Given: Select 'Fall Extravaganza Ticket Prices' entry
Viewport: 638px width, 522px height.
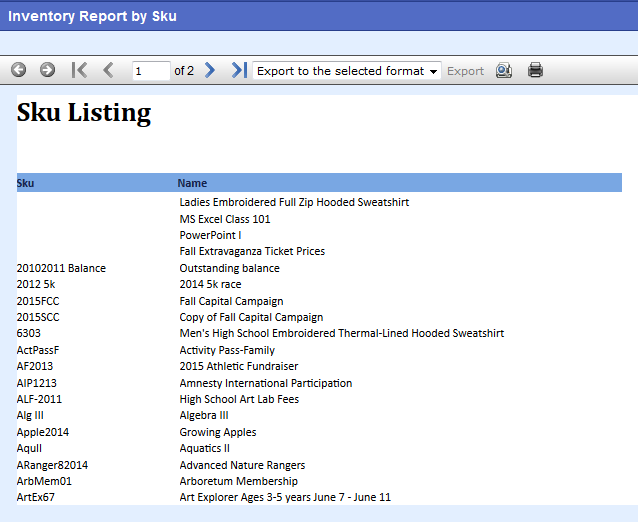Looking at the screenshot, I should 252,251.
